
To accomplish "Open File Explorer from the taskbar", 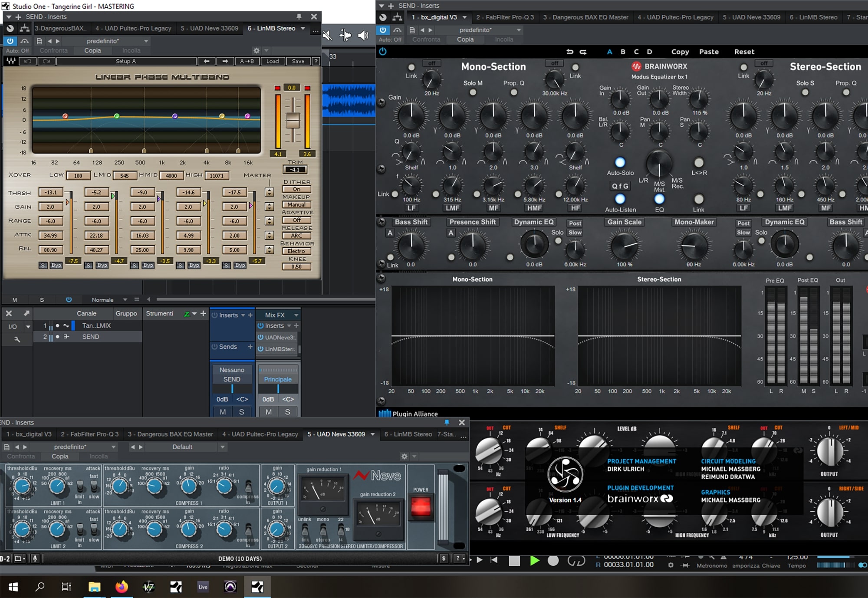I will click(94, 587).
